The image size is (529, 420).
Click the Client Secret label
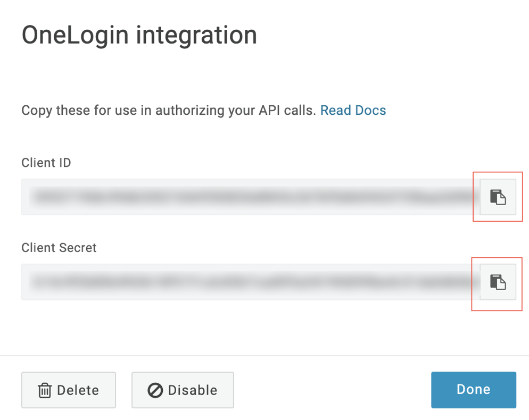click(x=59, y=248)
